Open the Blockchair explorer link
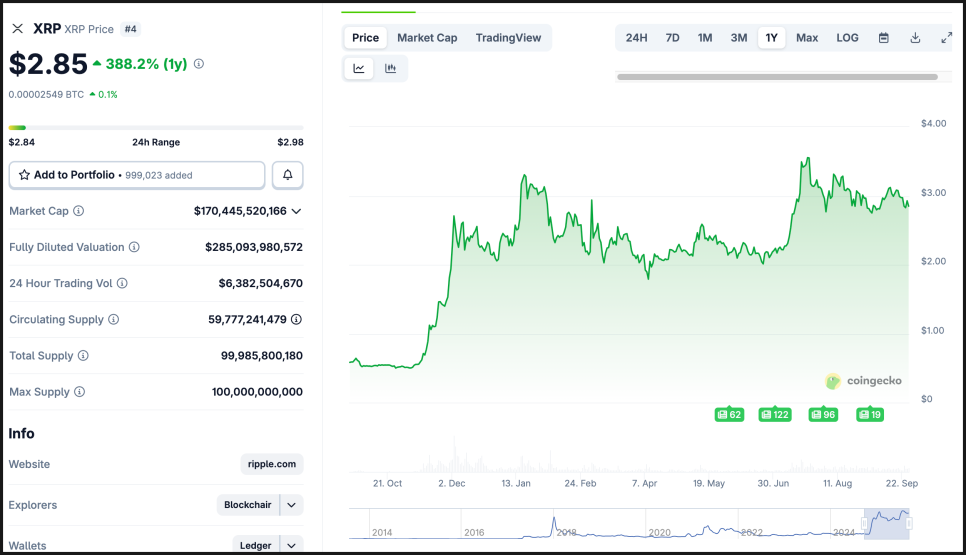The width and height of the screenshot is (966, 555). (248, 505)
